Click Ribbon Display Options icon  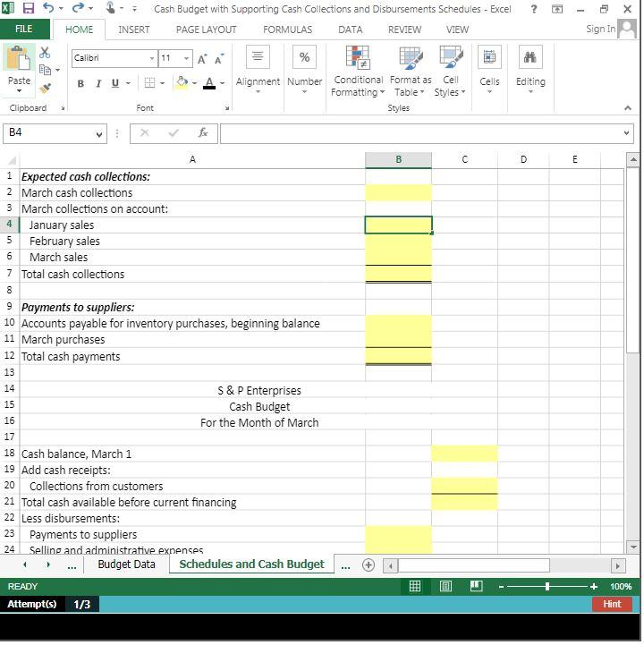pos(557,9)
